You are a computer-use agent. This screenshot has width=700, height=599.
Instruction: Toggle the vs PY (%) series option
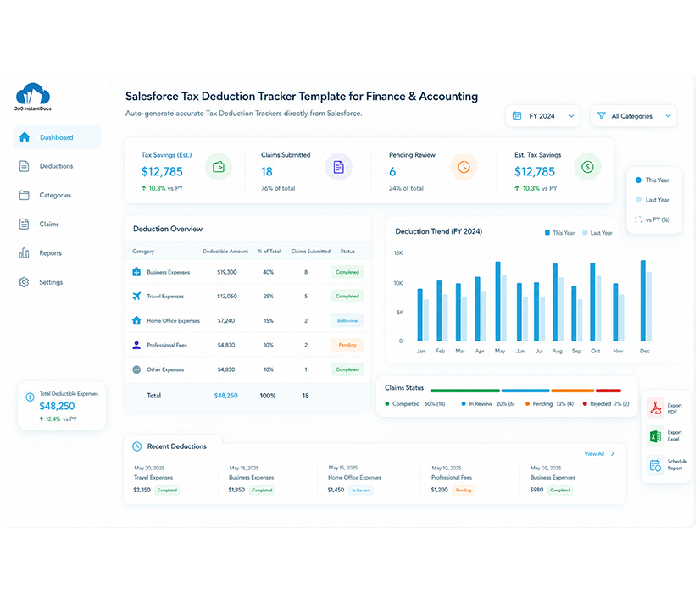653,219
